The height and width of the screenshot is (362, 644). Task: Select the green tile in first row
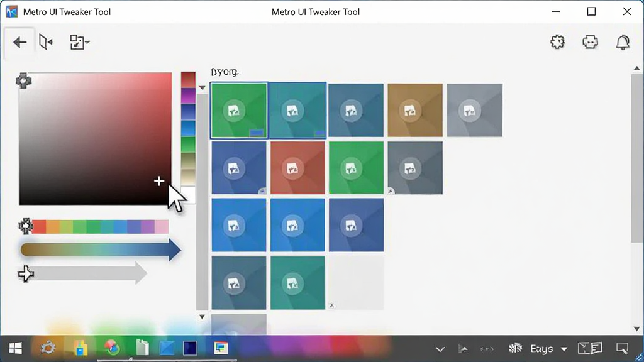click(238, 111)
